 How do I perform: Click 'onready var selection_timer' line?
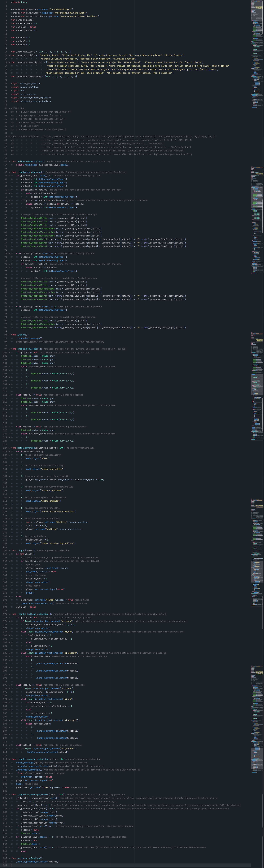(55, 16)
